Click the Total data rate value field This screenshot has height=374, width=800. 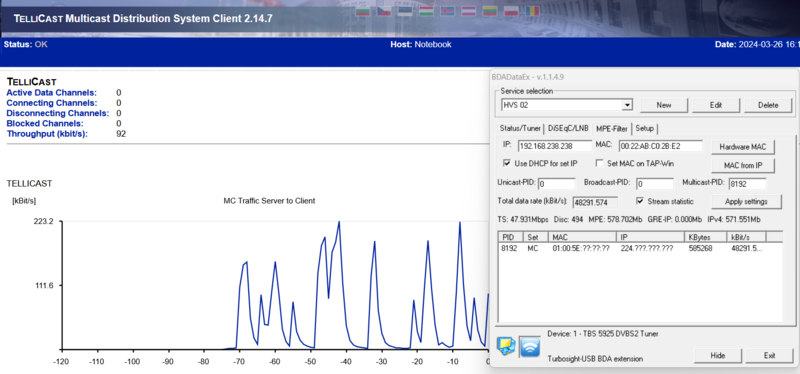(596, 202)
